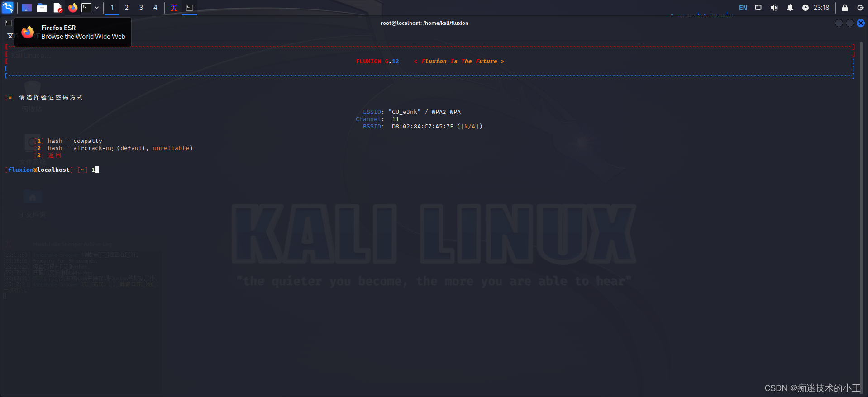
Task: Open the terminal emulator launcher
Action: [86, 8]
